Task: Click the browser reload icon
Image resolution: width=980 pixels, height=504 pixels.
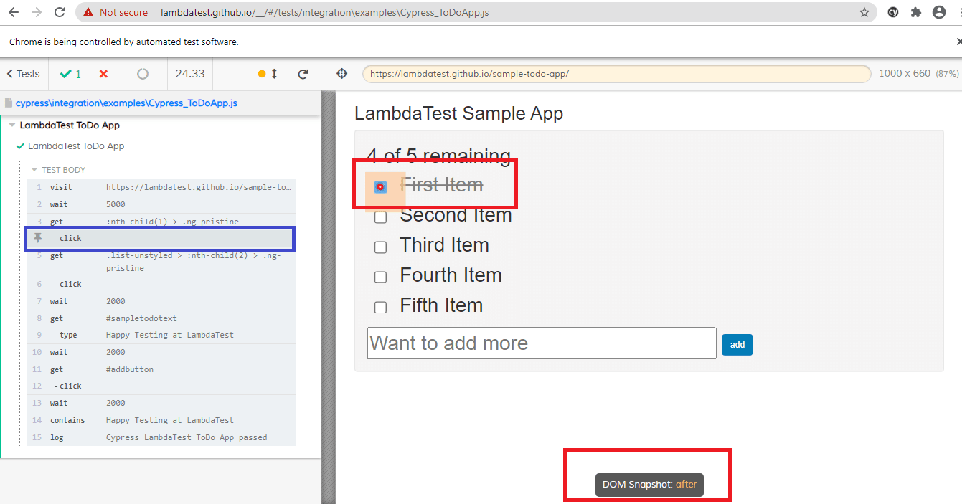Action: [x=60, y=12]
